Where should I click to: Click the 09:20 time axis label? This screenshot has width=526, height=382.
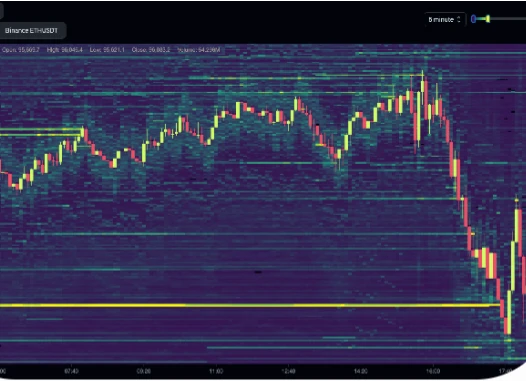pyautogui.click(x=144, y=371)
